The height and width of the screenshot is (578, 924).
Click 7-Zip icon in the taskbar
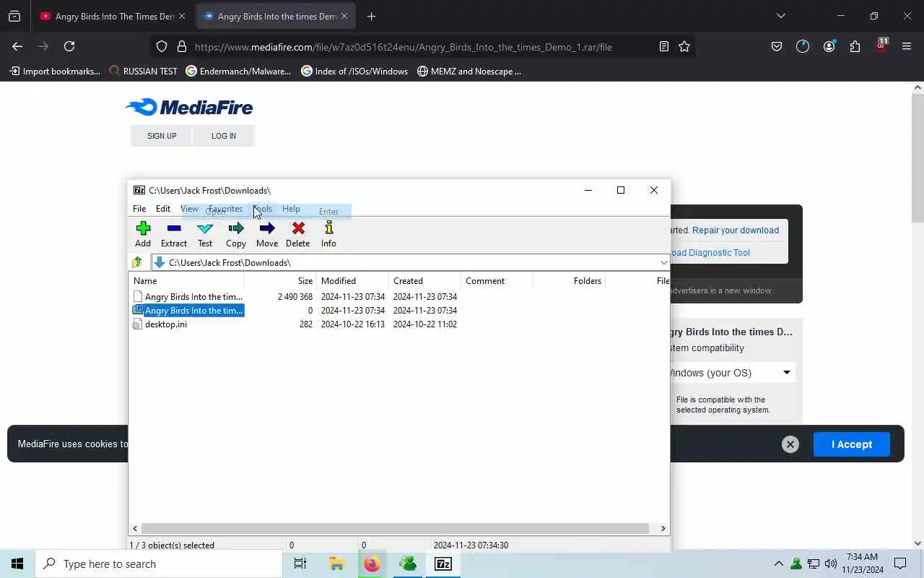click(443, 564)
